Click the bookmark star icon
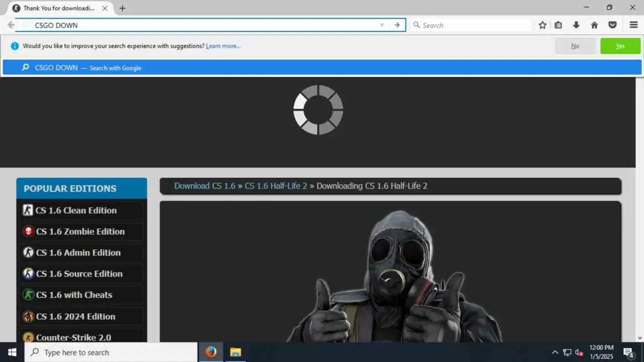 (542, 25)
